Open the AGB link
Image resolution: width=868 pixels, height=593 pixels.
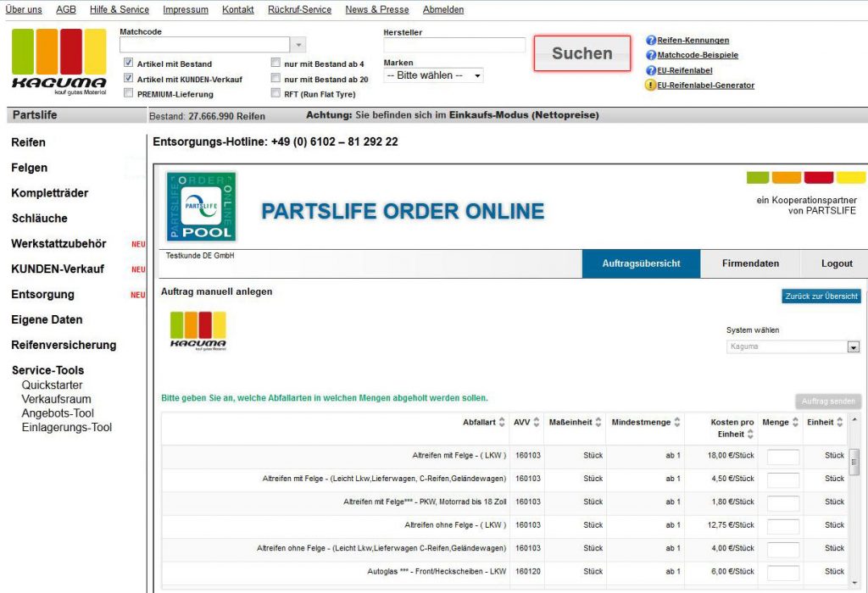tap(66, 9)
